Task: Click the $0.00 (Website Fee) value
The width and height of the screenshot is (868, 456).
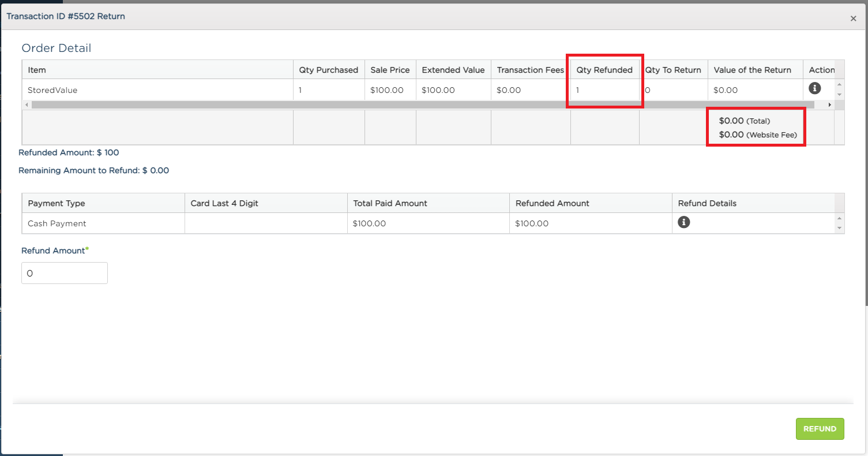Action: 758,134
